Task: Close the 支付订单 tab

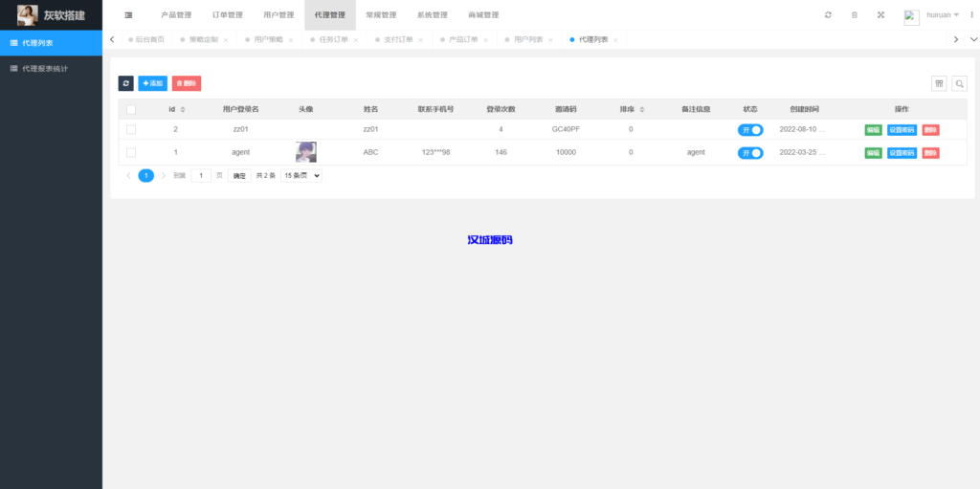Action: 421,40
